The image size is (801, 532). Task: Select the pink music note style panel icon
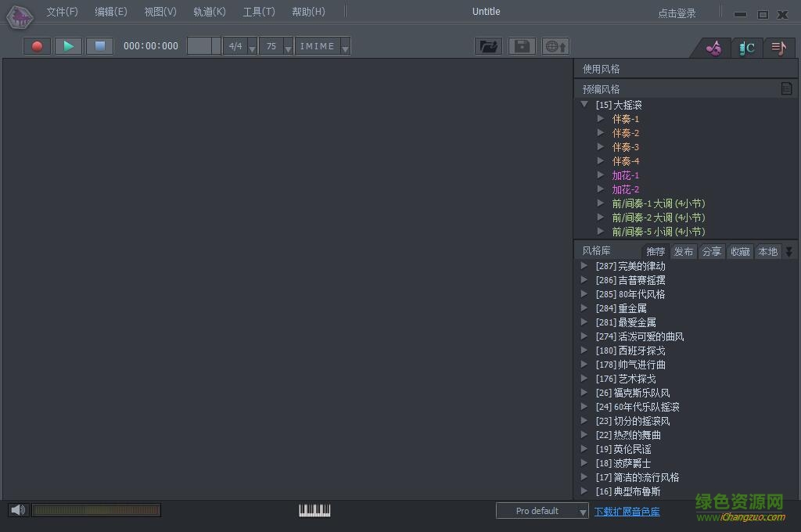pos(713,47)
